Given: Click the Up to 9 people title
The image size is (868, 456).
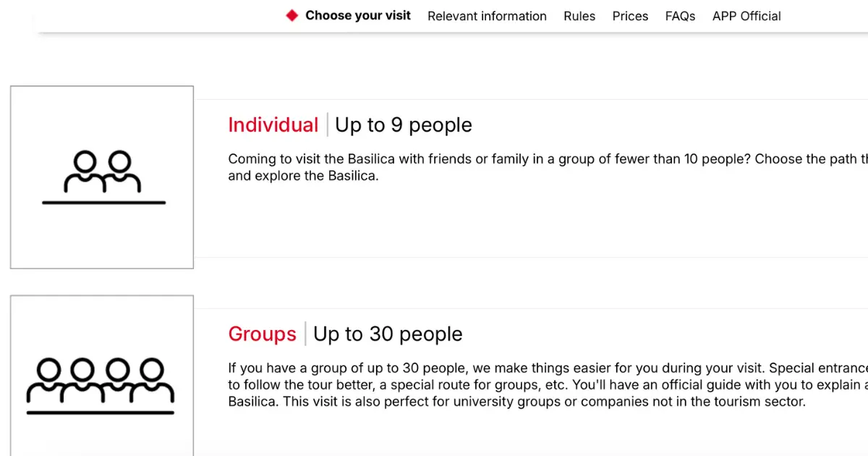Looking at the screenshot, I should pyautogui.click(x=404, y=125).
